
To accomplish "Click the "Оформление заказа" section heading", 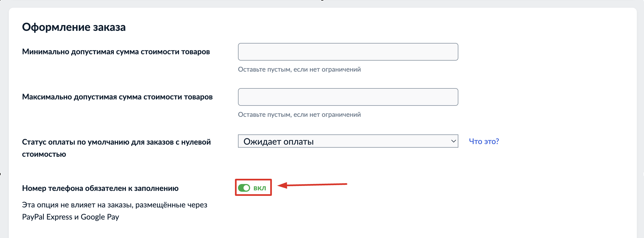I will click(74, 27).
